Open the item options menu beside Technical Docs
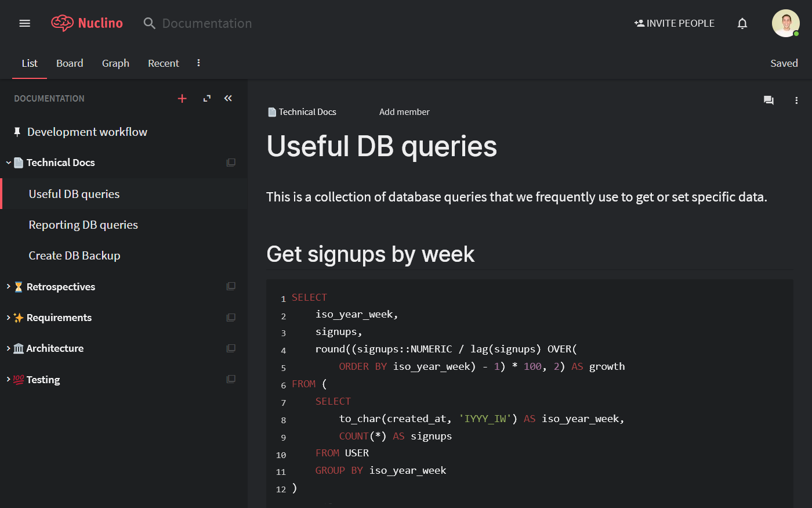This screenshot has width=812, height=508. tap(231, 163)
